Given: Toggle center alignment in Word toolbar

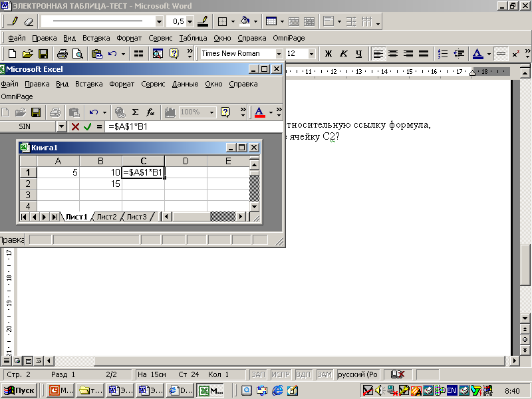Looking at the screenshot, I should click(x=393, y=54).
